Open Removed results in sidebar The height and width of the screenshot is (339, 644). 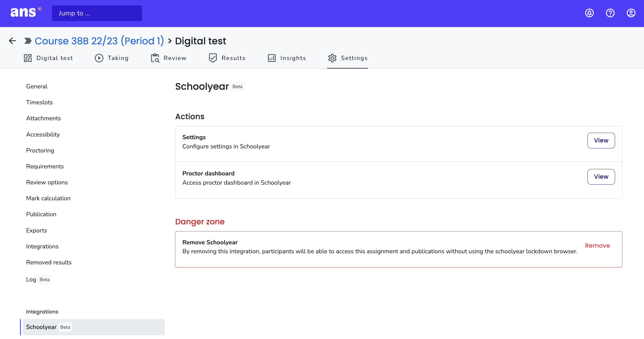click(x=49, y=262)
